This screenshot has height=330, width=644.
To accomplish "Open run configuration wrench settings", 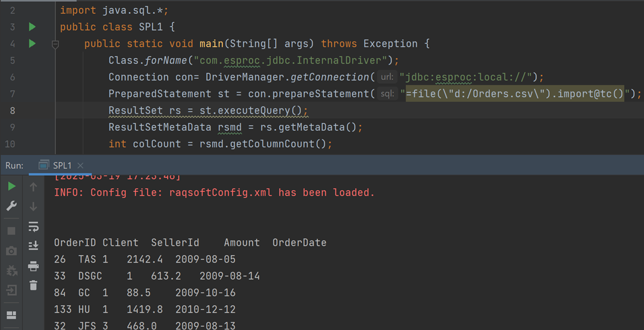I will (12, 206).
